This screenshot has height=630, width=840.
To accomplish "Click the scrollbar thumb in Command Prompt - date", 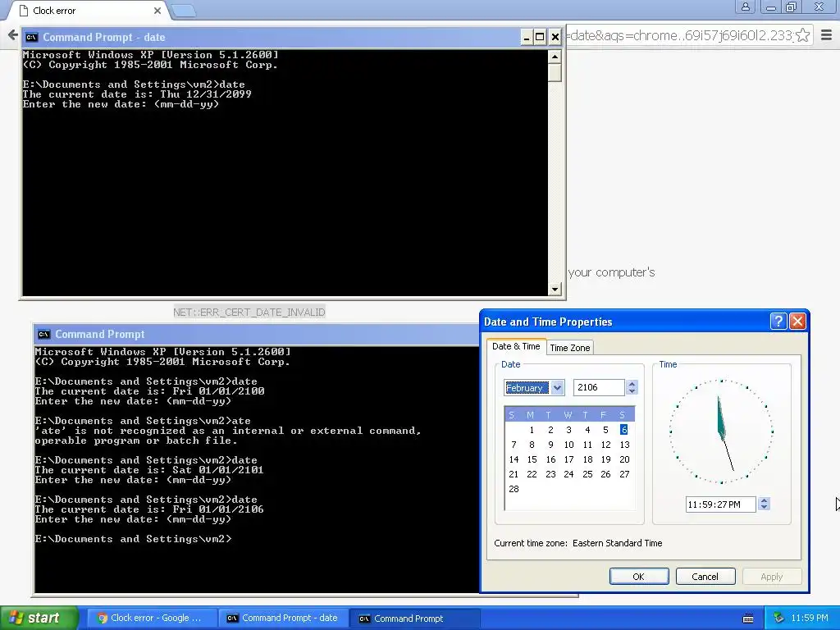I will click(x=555, y=72).
